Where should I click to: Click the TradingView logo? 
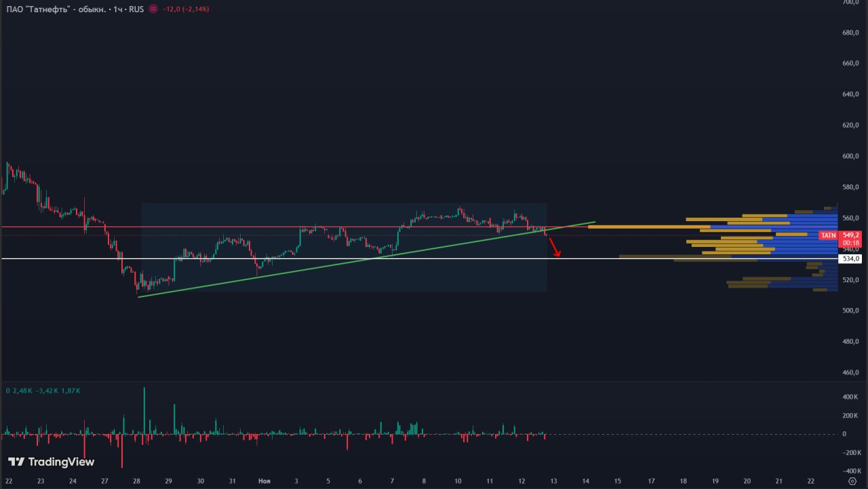coord(52,462)
